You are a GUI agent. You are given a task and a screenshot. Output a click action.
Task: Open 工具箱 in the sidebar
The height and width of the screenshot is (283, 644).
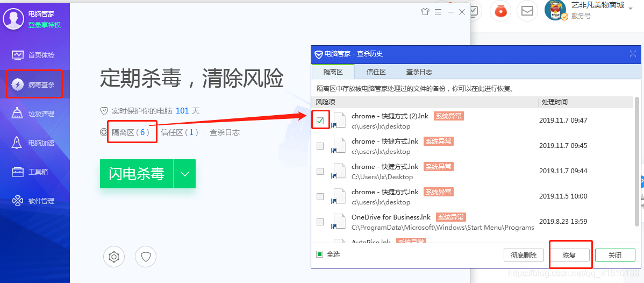30,172
